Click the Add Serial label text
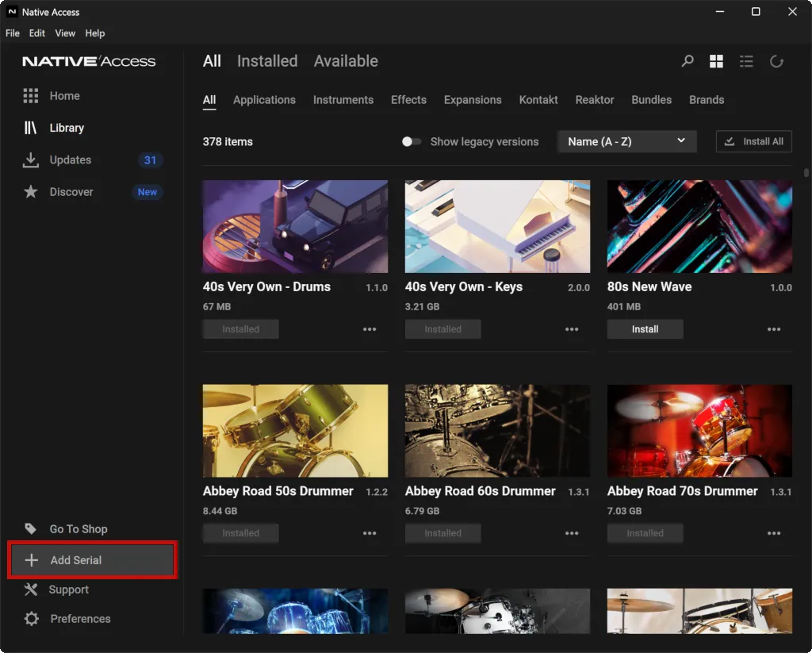Image resolution: width=812 pixels, height=653 pixels. tap(76, 560)
